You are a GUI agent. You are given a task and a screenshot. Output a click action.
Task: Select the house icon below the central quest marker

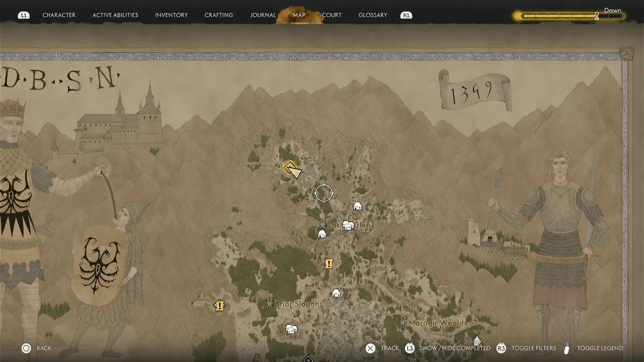[336, 293]
